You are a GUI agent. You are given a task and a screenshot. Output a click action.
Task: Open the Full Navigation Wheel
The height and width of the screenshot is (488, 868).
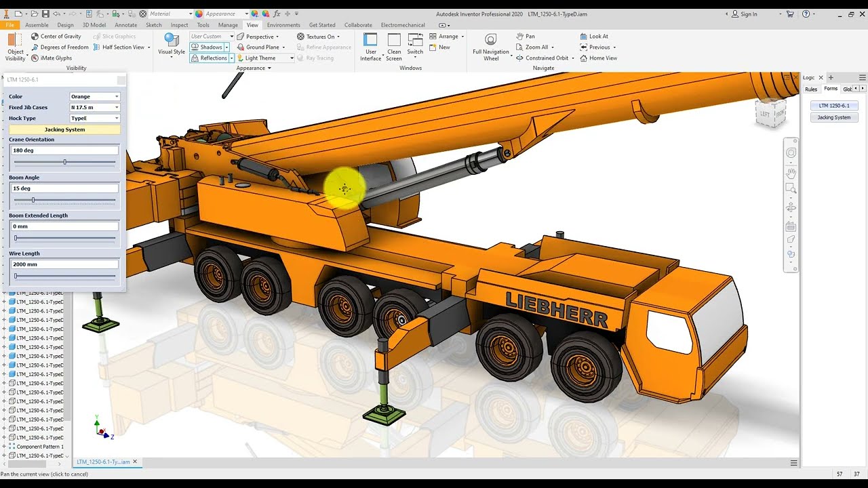click(491, 47)
